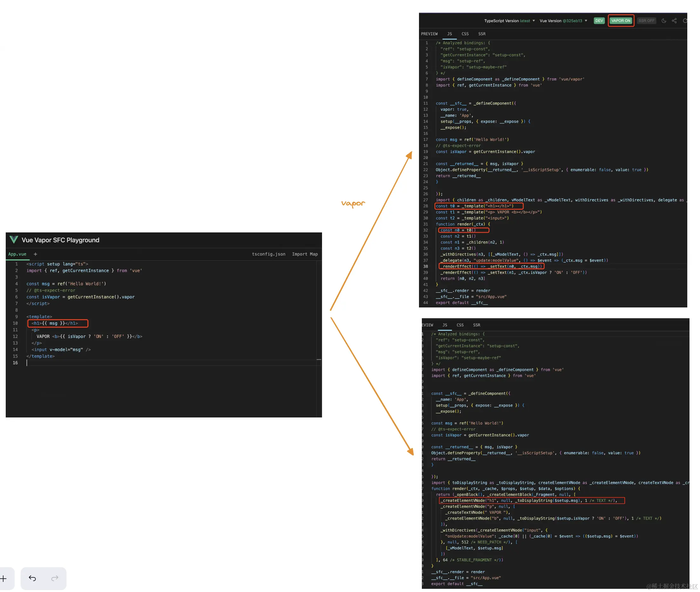Toggle the VAPOR ON button
Screen dimensions: 700x592
coord(621,21)
